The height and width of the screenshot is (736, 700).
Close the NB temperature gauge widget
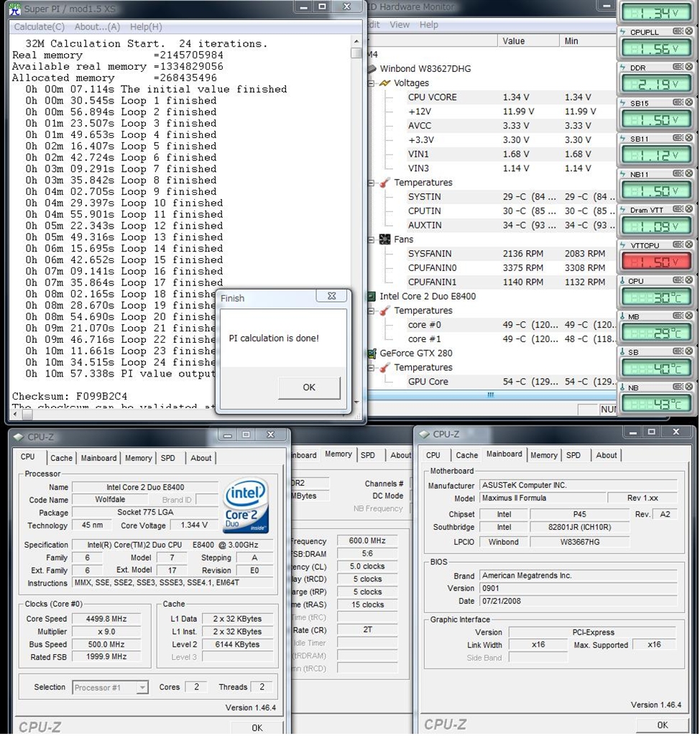click(689, 387)
